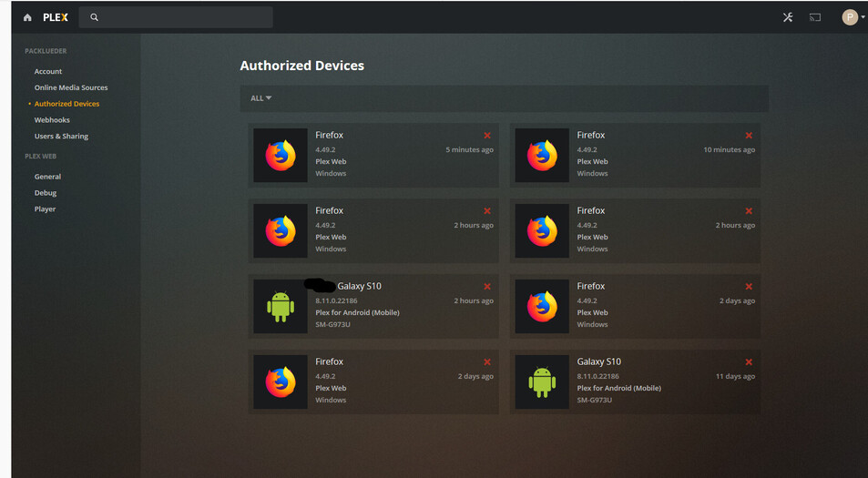Viewport: 868px width, 478px height.
Task: Select Online Media Sources in sidebar
Action: click(x=71, y=87)
